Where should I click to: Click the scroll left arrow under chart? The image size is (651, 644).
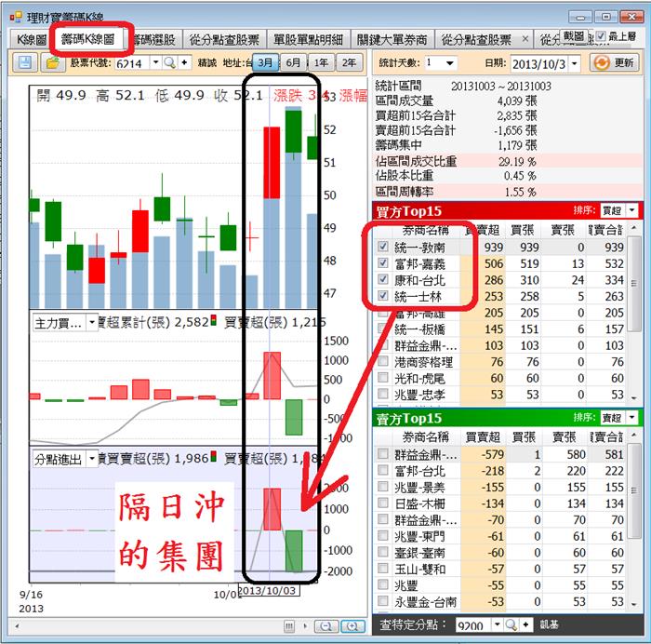(17, 625)
